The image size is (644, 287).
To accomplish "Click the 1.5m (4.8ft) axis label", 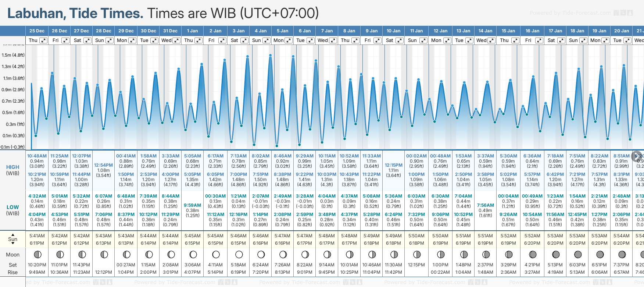I will pos(13,55).
